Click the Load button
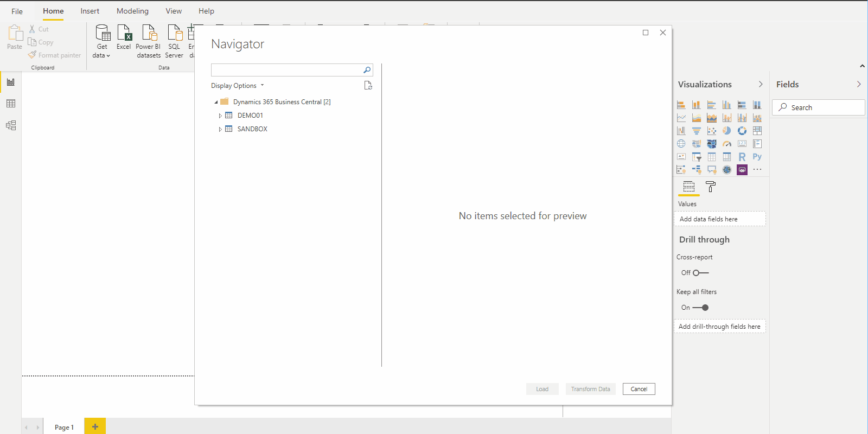 (542, 389)
